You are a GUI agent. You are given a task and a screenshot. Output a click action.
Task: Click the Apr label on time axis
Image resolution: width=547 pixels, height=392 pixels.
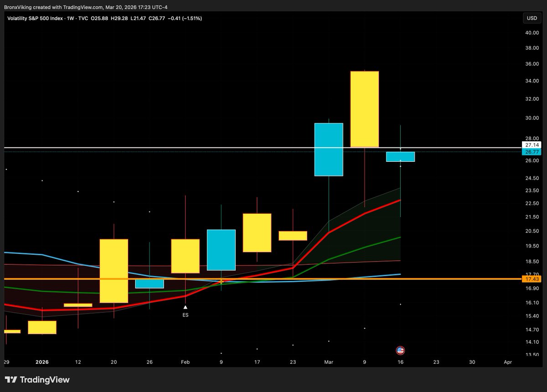click(508, 362)
